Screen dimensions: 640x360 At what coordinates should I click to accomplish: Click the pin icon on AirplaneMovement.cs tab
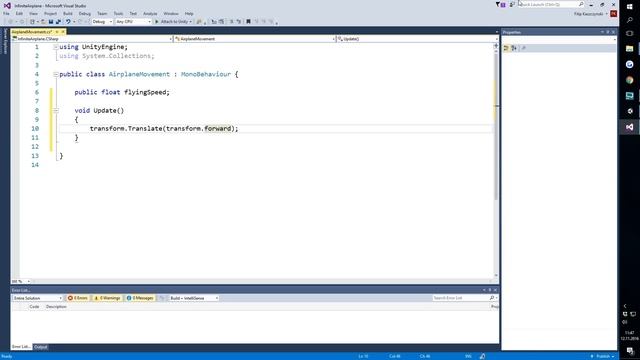[x=57, y=32]
